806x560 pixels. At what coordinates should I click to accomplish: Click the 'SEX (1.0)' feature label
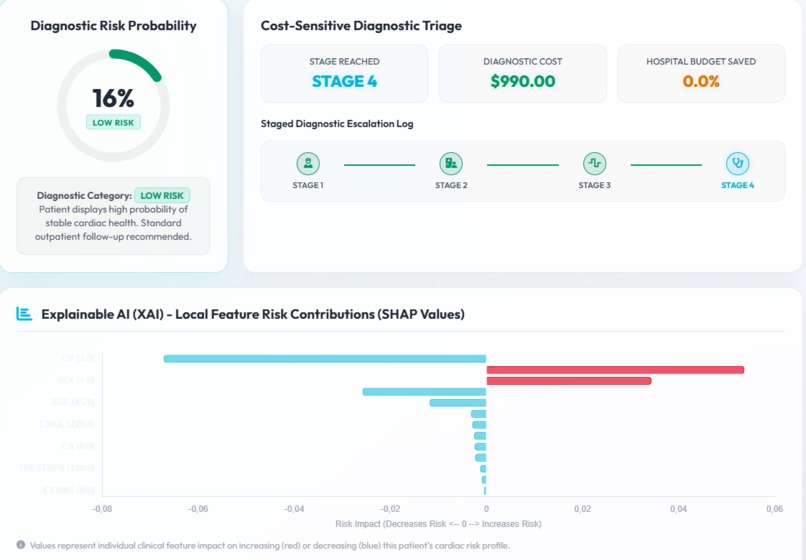76,380
